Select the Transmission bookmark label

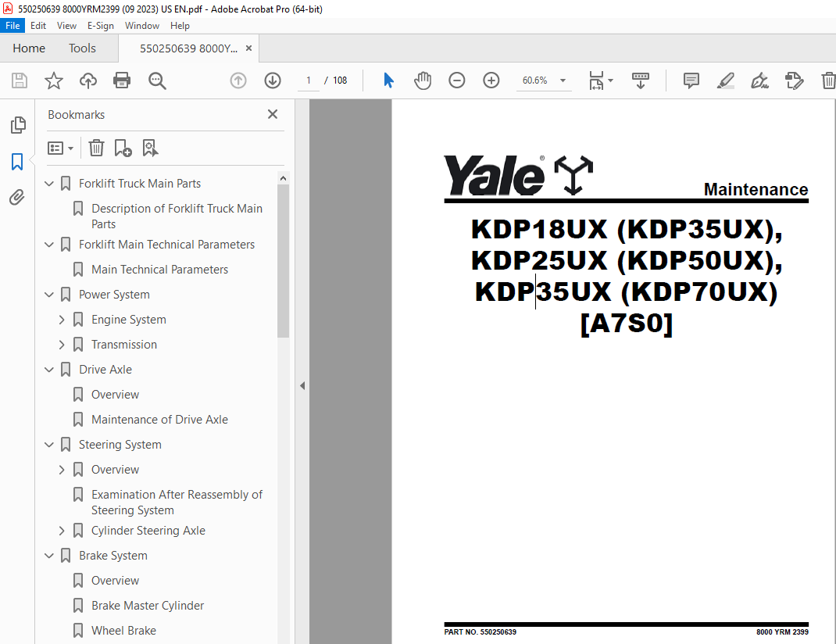(124, 345)
